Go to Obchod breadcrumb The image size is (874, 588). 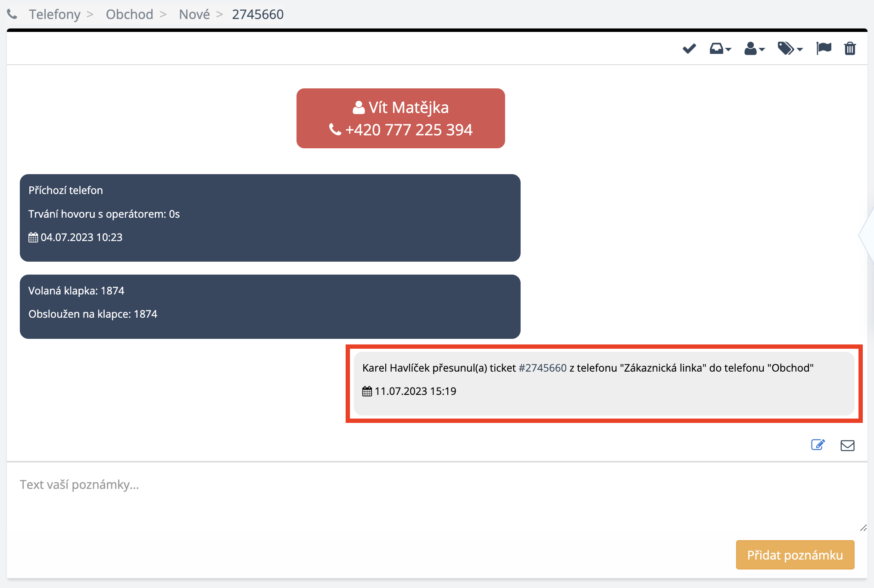click(129, 14)
